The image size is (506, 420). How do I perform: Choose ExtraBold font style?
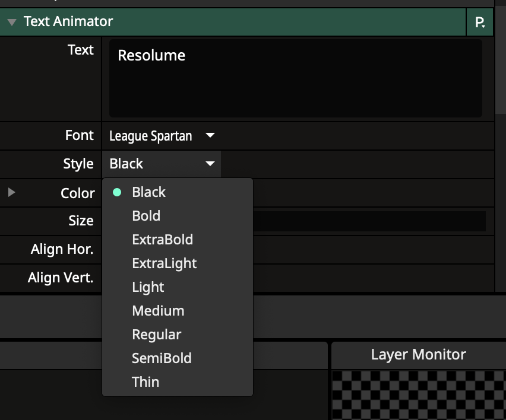pyautogui.click(x=162, y=240)
